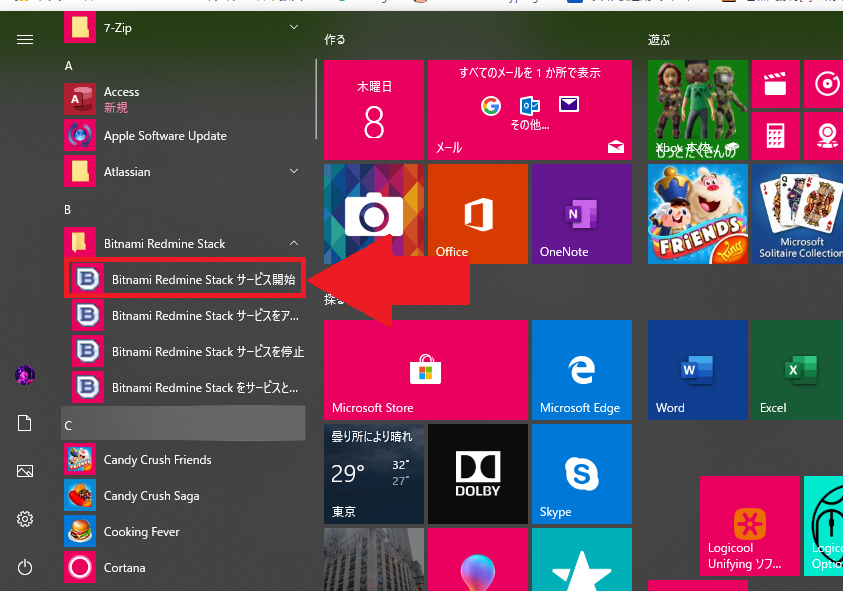Screen dimensions: 843x591
Task: Collapse the Bitnami Redmine Stack folder
Action: [x=184, y=244]
